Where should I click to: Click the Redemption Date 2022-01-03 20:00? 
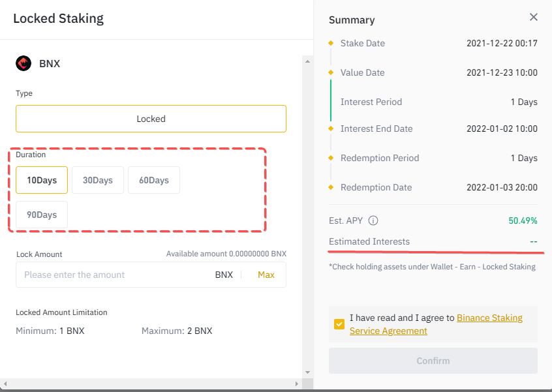(502, 187)
